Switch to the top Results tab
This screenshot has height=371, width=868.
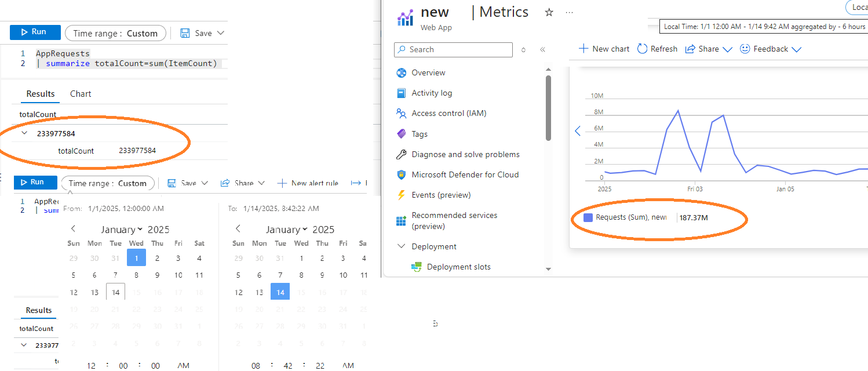click(x=41, y=94)
